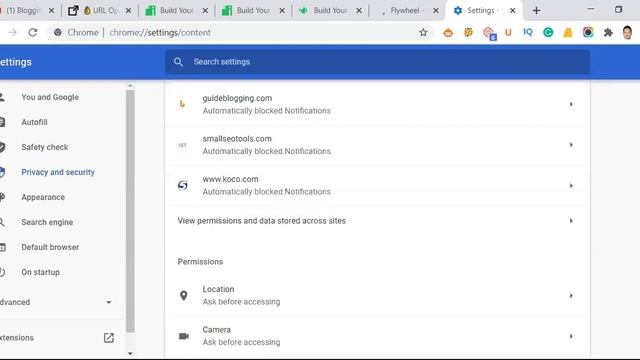Click the orange U extension icon
The width and height of the screenshot is (640, 360).
pyautogui.click(x=508, y=32)
